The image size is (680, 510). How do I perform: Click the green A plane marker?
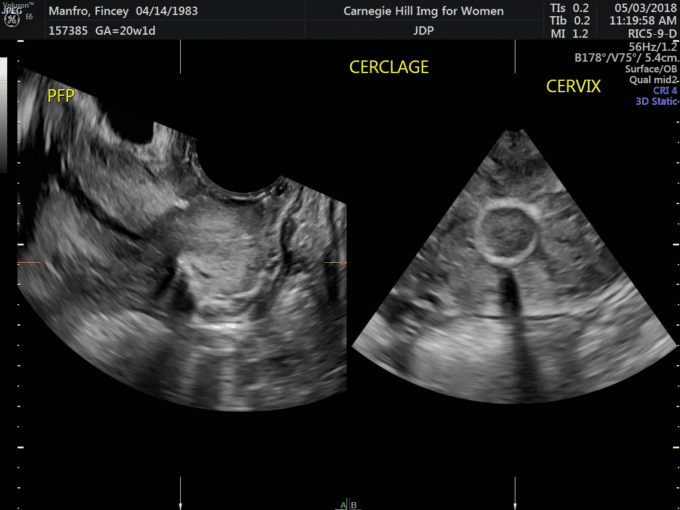345,505
